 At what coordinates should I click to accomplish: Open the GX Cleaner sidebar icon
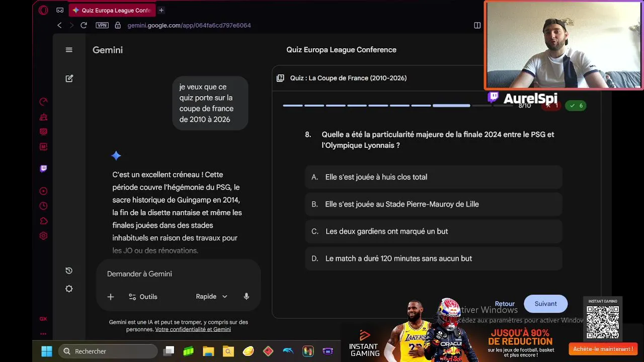[43, 117]
